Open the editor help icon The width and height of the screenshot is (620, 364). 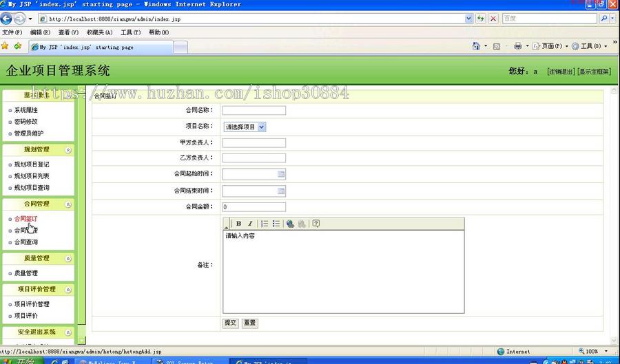[316, 224]
